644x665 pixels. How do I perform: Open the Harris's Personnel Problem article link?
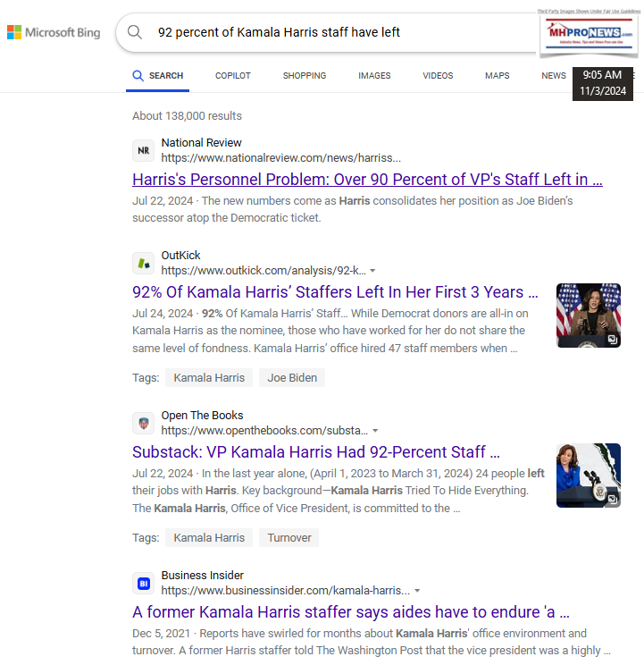coord(367,179)
